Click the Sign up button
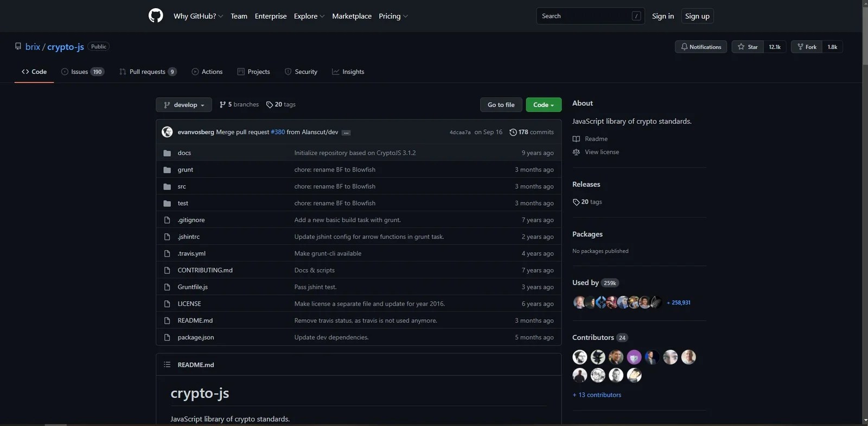 [697, 16]
